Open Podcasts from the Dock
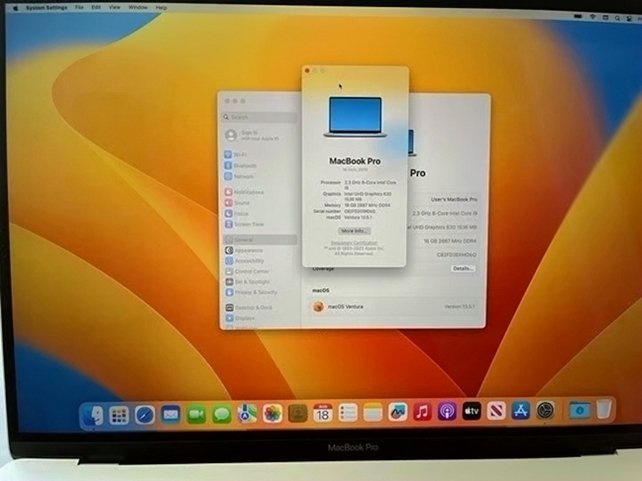 (447, 411)
